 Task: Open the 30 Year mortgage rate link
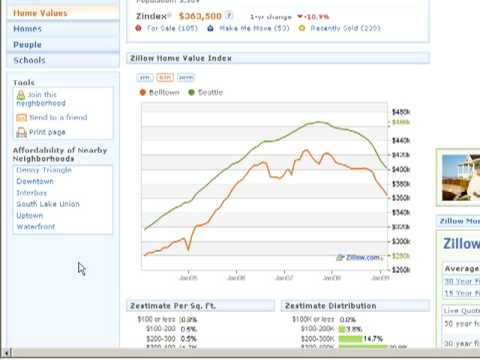coord(462,281)
